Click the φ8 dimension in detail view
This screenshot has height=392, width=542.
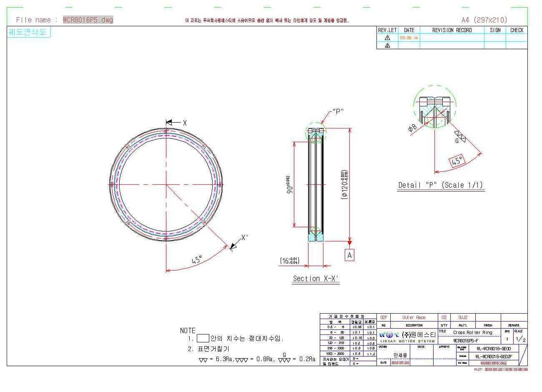[412, 128]
